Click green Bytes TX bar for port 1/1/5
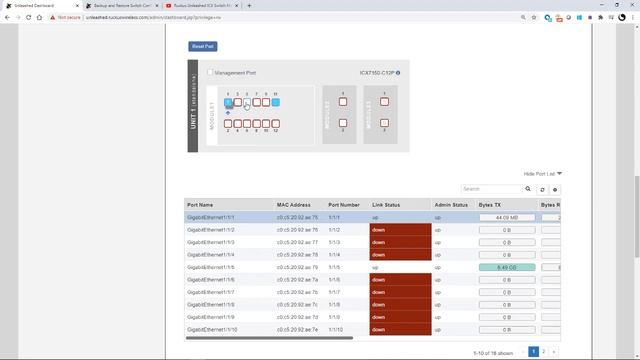 coord(507,267)
